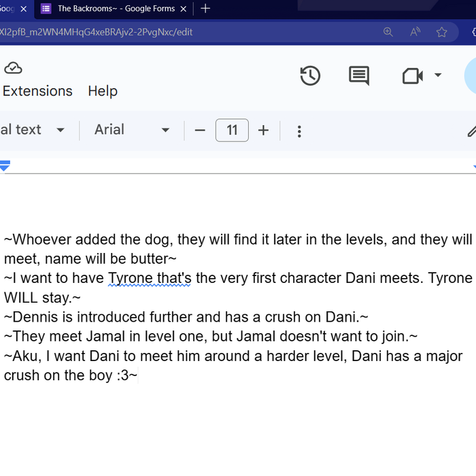
Task: Open the Extensions menu
Action: (x=37, y=91)
